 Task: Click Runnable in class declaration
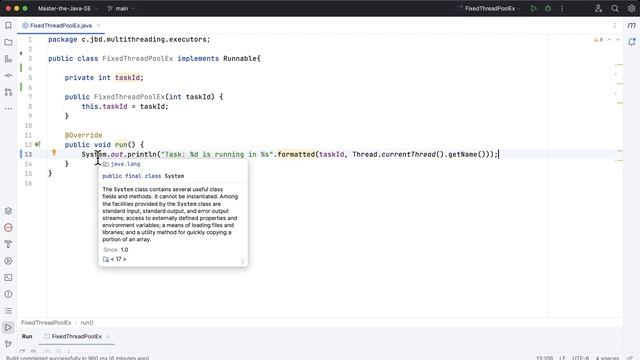click(x=240, y=58)
